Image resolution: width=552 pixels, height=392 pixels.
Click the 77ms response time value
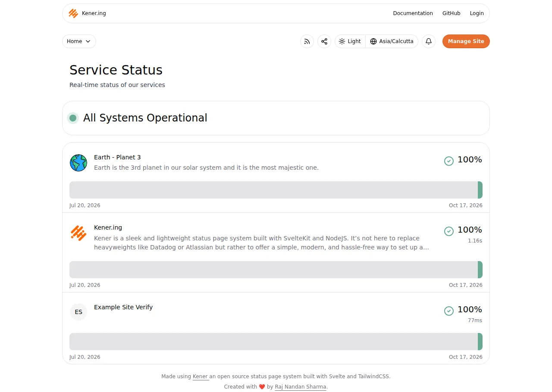tap(475, 320)
